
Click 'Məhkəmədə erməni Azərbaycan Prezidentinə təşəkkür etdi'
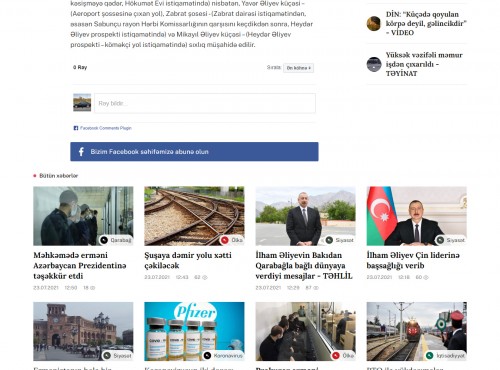coord(80,265)
